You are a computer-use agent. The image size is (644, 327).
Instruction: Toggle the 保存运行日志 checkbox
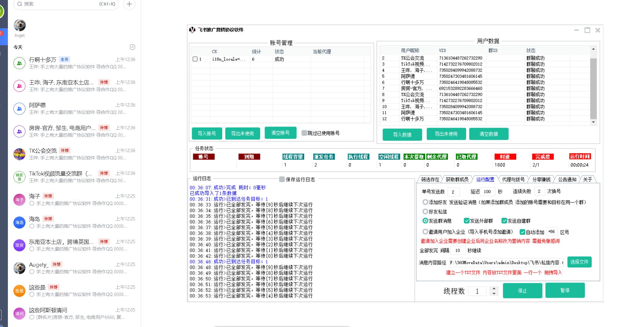282,179
